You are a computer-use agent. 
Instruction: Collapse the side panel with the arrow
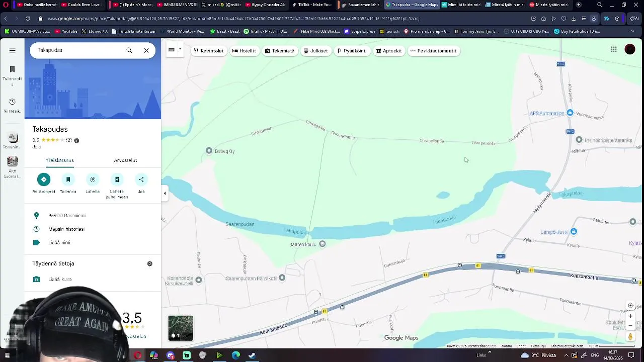pyautogui.click(x=165, y=193)
